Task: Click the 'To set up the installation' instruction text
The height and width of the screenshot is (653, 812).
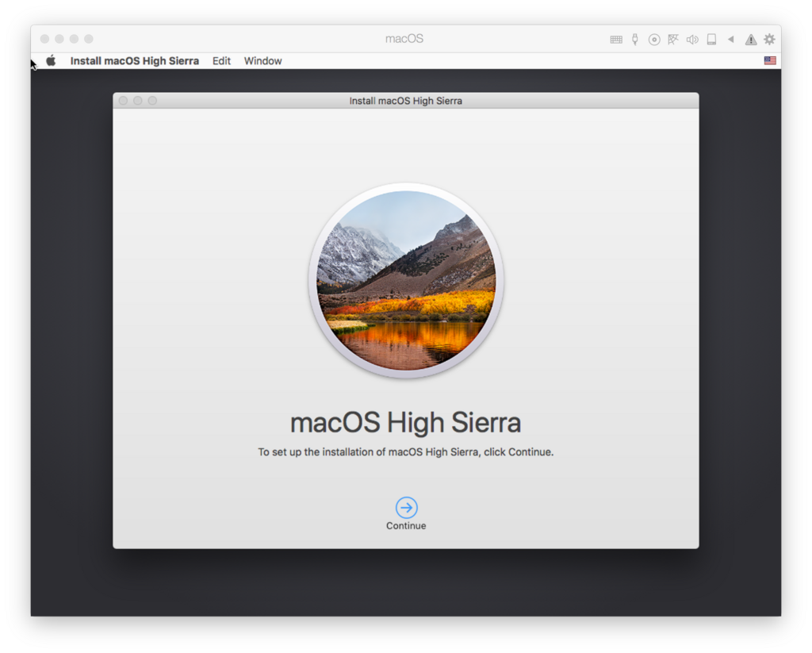Action: click(406, 452)
